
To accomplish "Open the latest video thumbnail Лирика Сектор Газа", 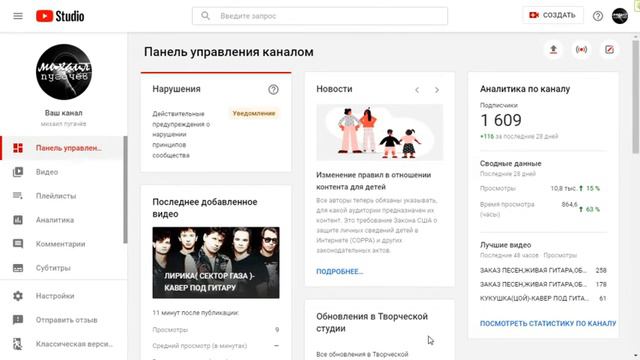I will tap(216, 262).
